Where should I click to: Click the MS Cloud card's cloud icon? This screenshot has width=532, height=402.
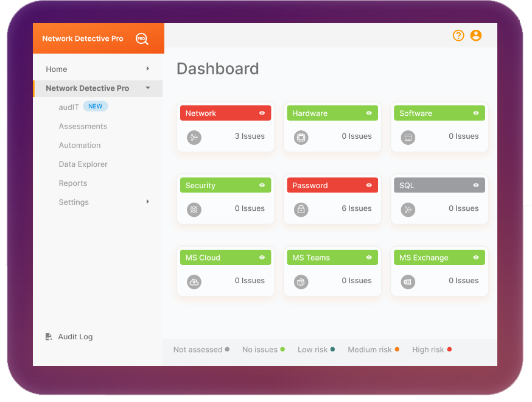click(194, 282)
